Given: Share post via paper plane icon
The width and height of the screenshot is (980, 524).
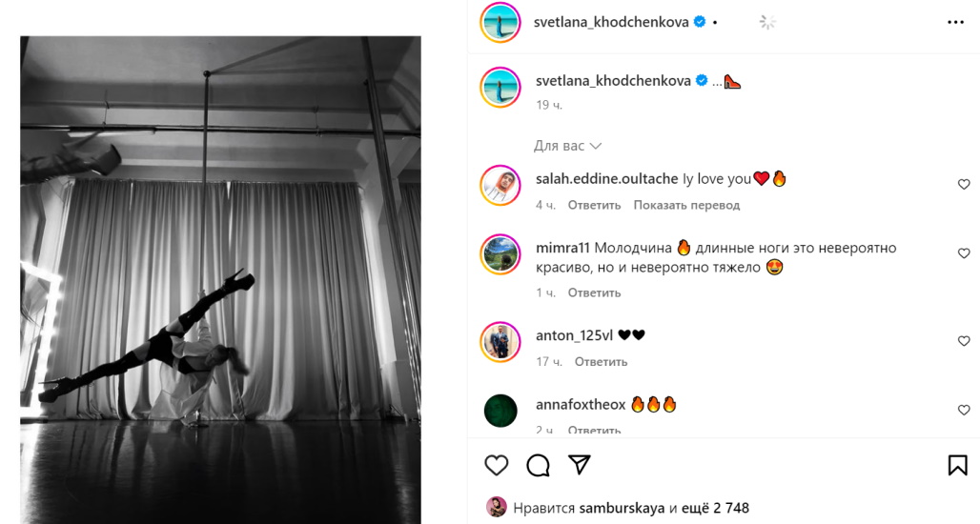Looking at the screenshot, I should point(579,464).
